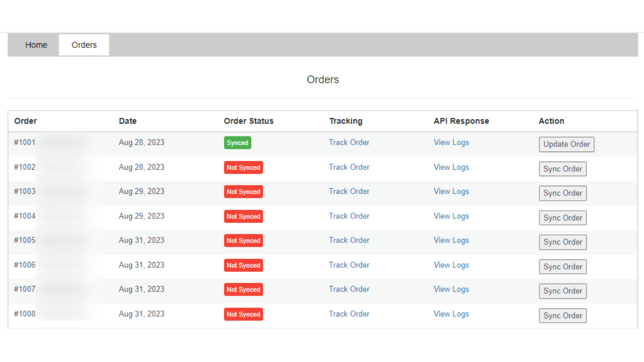Track order #1002
644x362 pixels.
click(349, 167)
